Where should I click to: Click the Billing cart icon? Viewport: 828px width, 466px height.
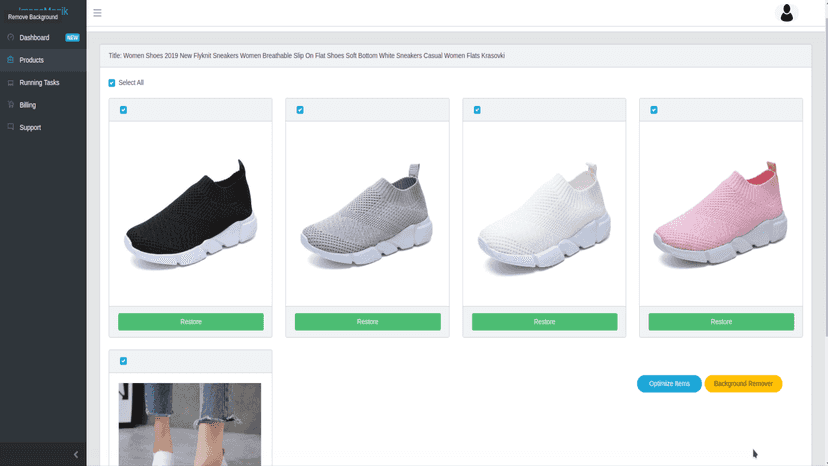pyautogui.click(x=11, y=105)
